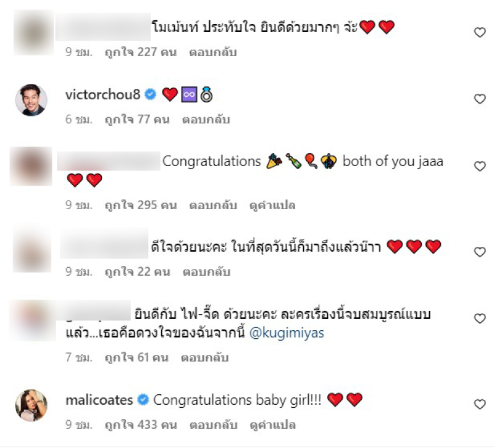Reply to the 22-likes Thai comment
The width and height of the screenshot is (494, 448).
coord(207,272)
